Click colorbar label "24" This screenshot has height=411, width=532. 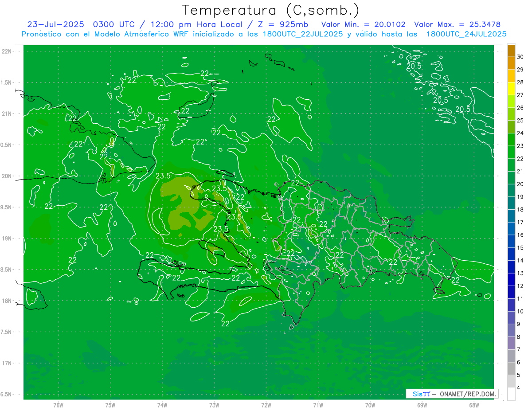[520, 133]
